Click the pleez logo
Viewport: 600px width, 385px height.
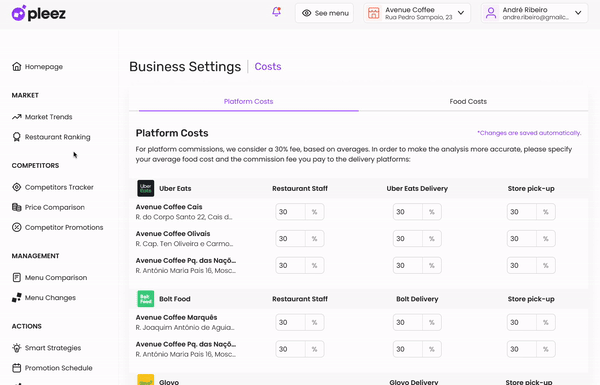39,13
